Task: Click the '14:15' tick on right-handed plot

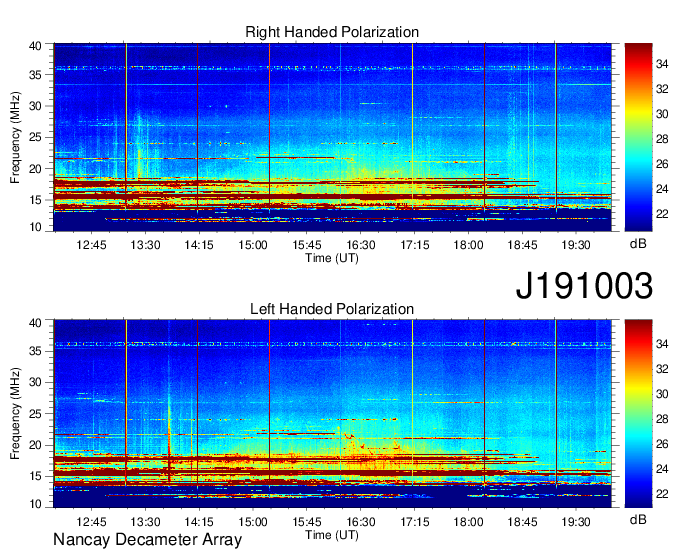Action: [x=199, y=245]
